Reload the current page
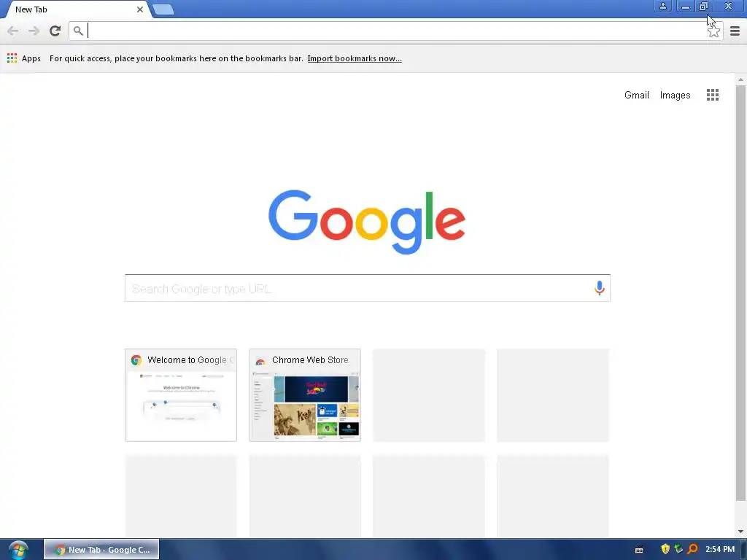Image resolution: width=747 pixels, height=560 pixels. (x=55, y=31)
